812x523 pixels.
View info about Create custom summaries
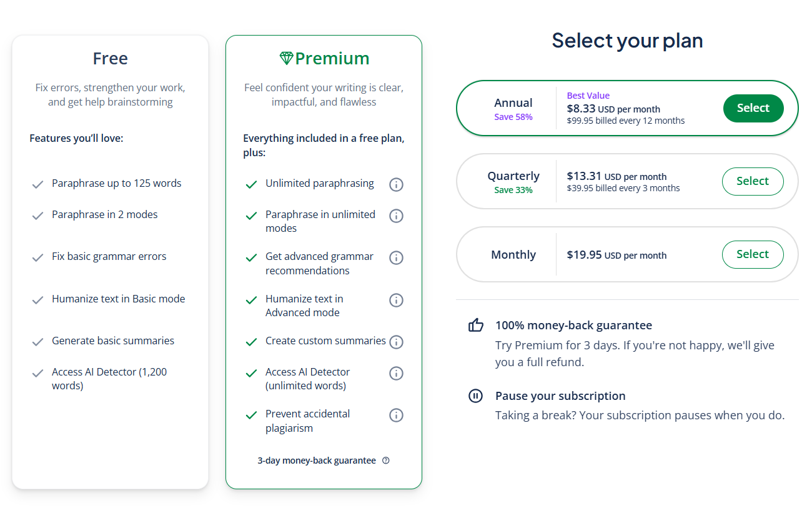click(396, 342)
